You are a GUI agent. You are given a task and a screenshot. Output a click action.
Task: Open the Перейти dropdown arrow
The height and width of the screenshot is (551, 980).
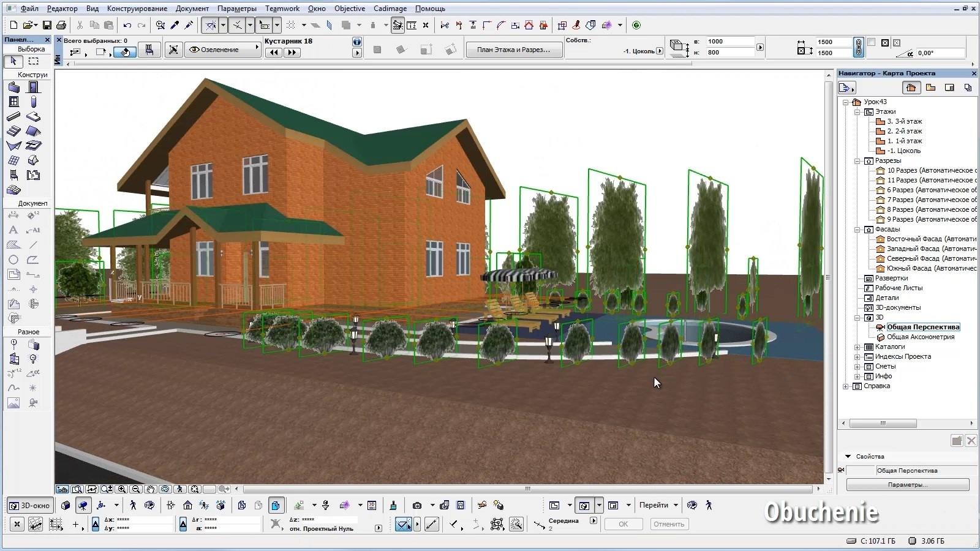coord(676,505)
